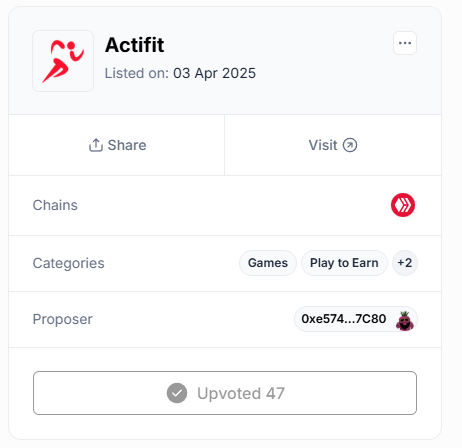Click the Visit external arrow icon
The image size is (462, 448).
click(x=350, y=145)
